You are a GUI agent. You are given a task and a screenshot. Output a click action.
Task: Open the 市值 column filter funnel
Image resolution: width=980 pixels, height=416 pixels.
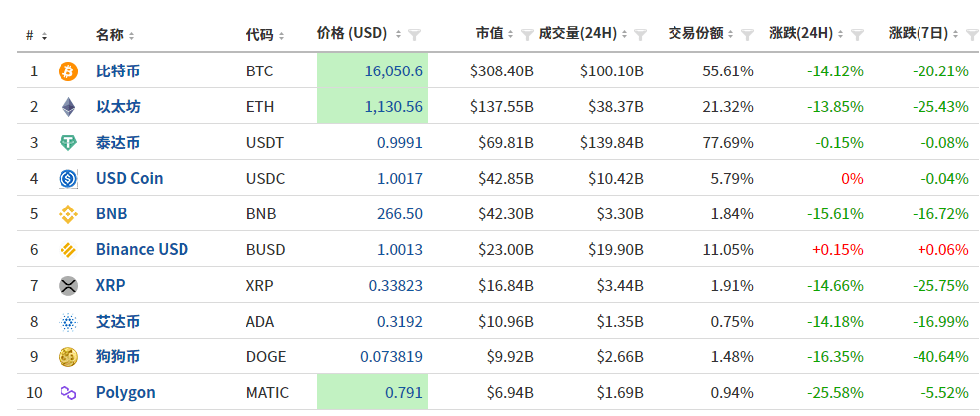pyautogui.click(x=526, y=35)
